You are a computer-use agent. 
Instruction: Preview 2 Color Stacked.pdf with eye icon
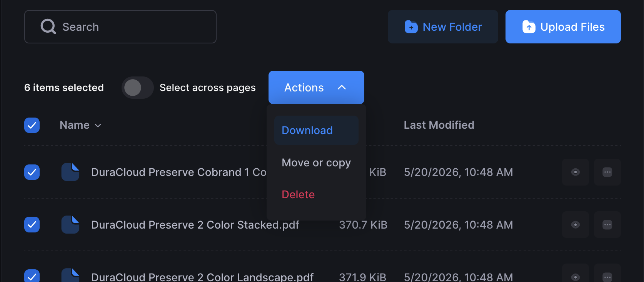coord(576,225)
